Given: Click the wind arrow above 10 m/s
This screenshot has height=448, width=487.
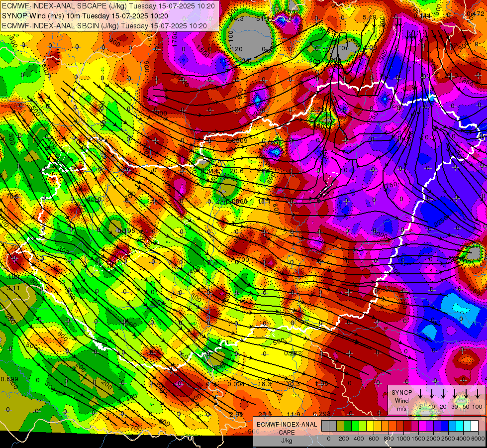Looking at the screenshot, I should 431,393.
